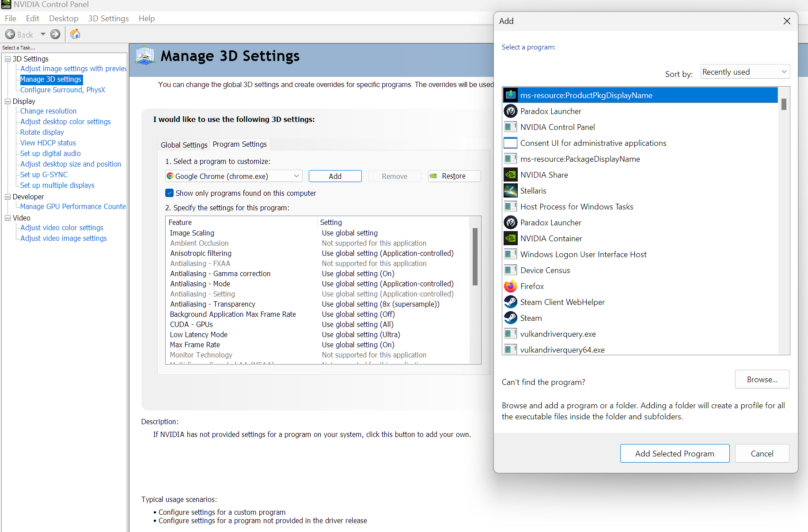Switch to the Program Settings tab

240,144
